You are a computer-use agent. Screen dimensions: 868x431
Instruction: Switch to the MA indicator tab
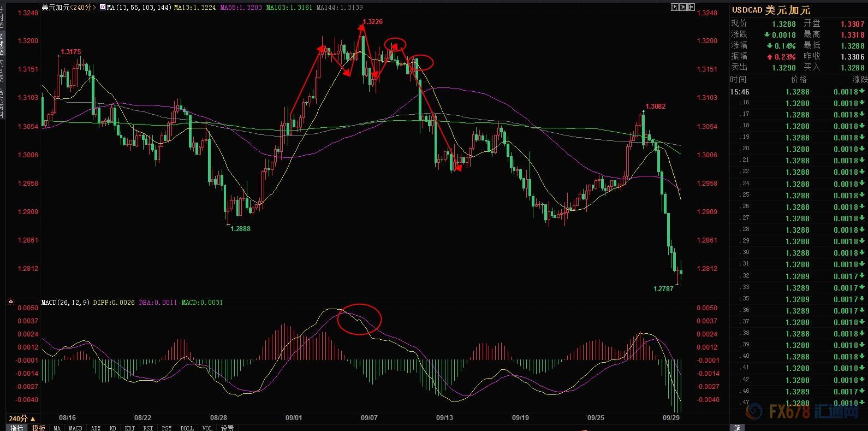point(57,428)
